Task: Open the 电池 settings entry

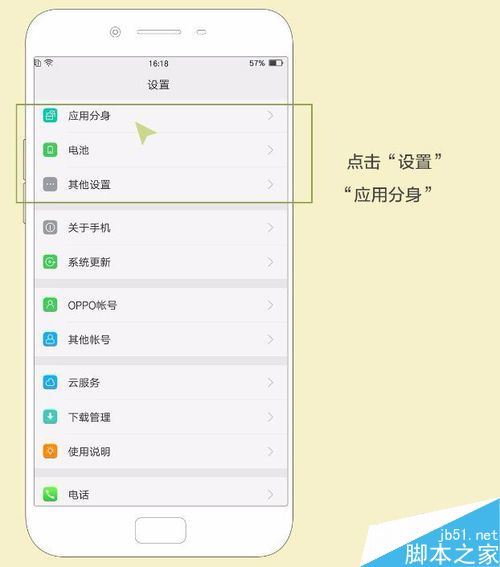Action: 161,150
